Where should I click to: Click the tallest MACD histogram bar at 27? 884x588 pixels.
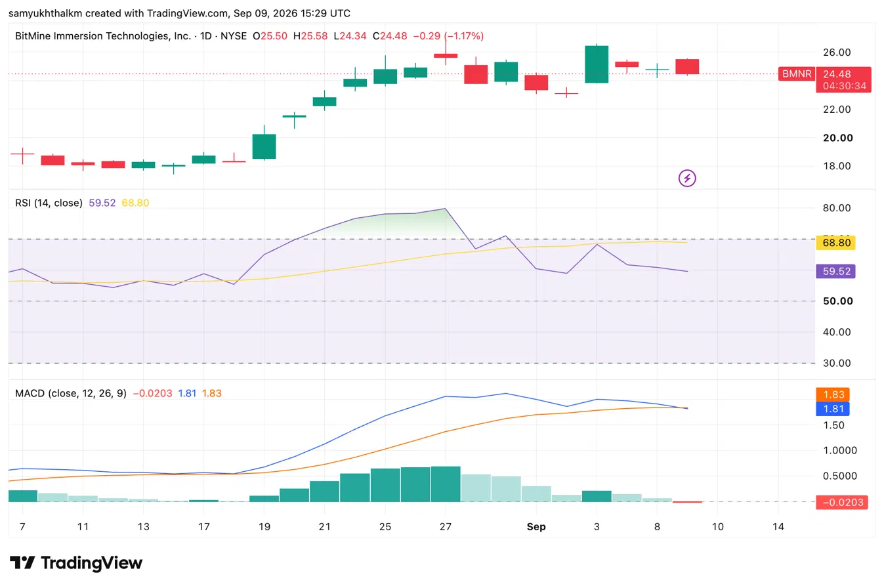coord(446,484)
